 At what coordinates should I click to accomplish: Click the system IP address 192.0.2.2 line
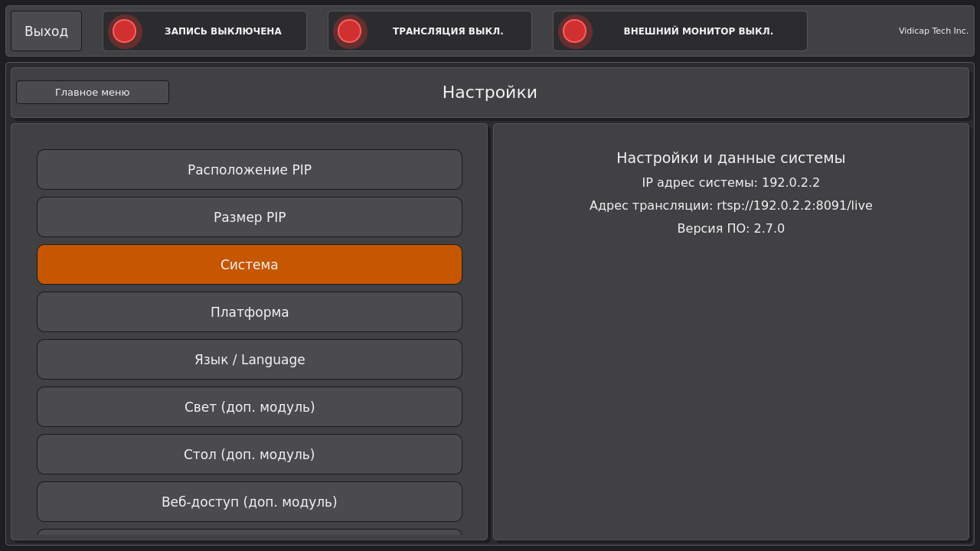[731, 183]
